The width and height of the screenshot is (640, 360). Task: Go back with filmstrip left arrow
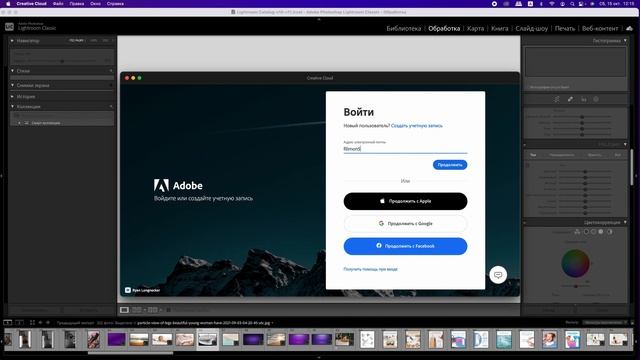(x=40, y=323)
